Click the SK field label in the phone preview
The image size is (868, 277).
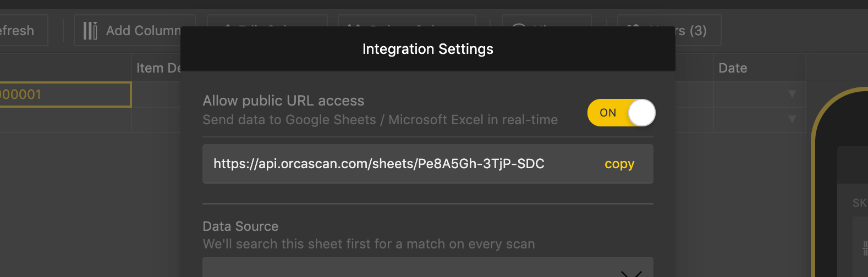pyautogui.click(x=859, y=203)
